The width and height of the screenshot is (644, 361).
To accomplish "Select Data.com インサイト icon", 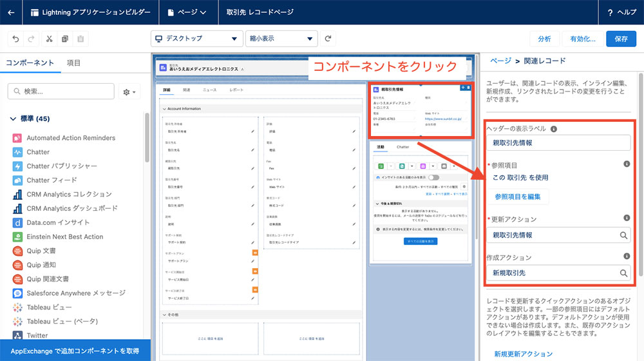I will [17, 222].
